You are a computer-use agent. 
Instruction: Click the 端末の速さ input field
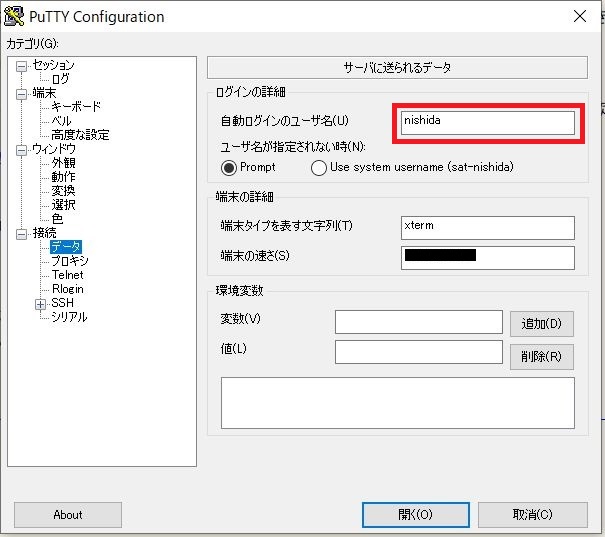[488, 258]
